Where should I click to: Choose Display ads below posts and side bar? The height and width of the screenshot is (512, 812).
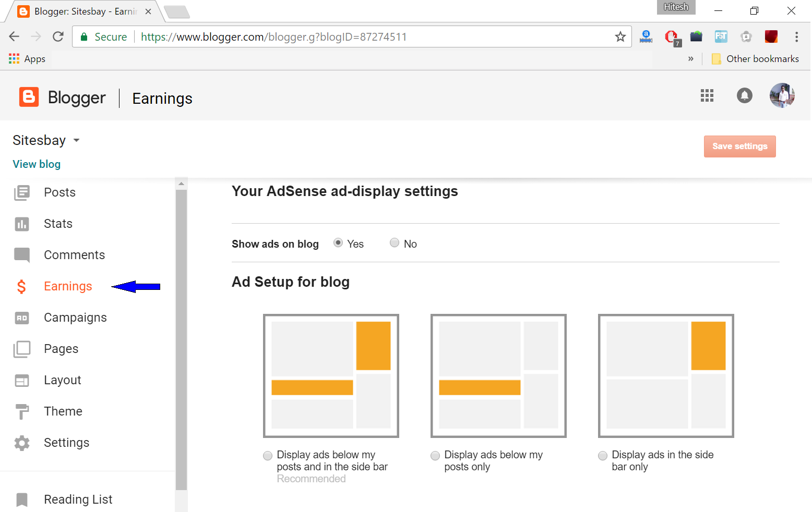[x=268, y=456]
